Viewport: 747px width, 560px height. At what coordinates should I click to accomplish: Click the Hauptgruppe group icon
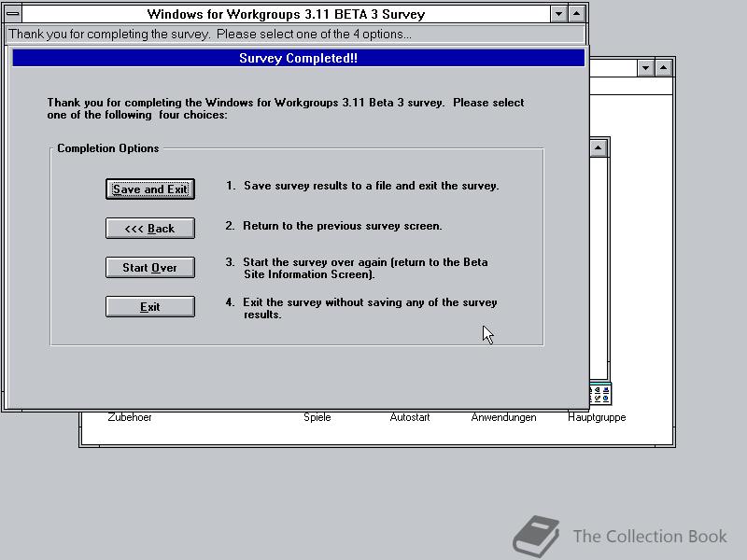coord(600,394)
